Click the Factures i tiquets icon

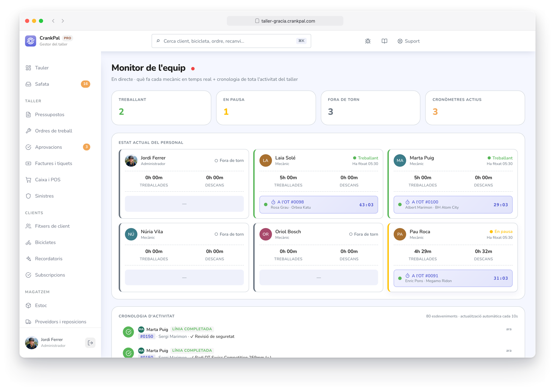(28, 164)
